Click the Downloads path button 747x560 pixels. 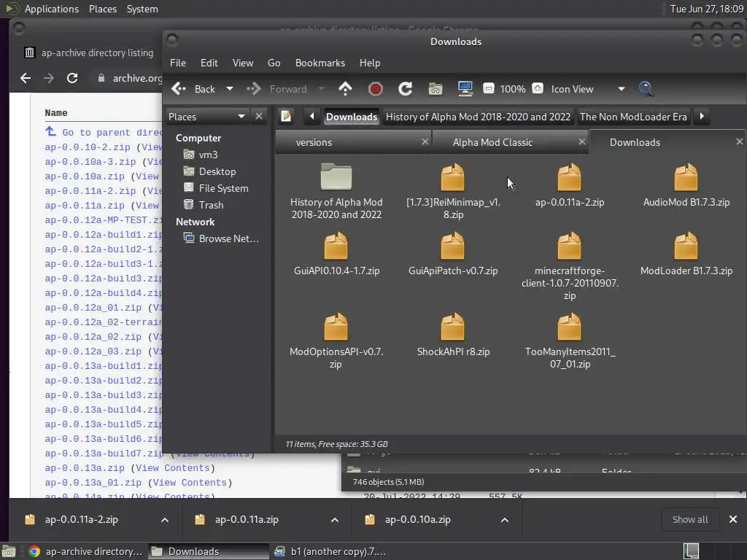(x=352, y=117)
